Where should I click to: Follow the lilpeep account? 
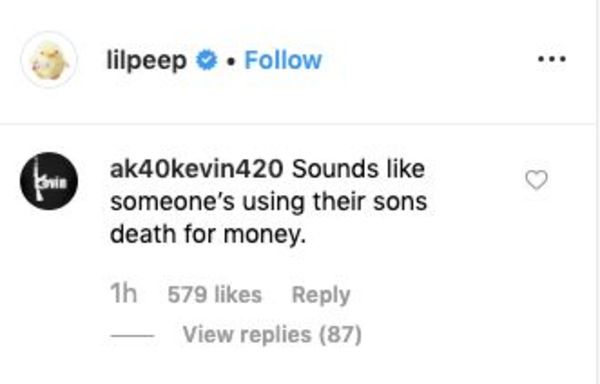pos(283,60)
